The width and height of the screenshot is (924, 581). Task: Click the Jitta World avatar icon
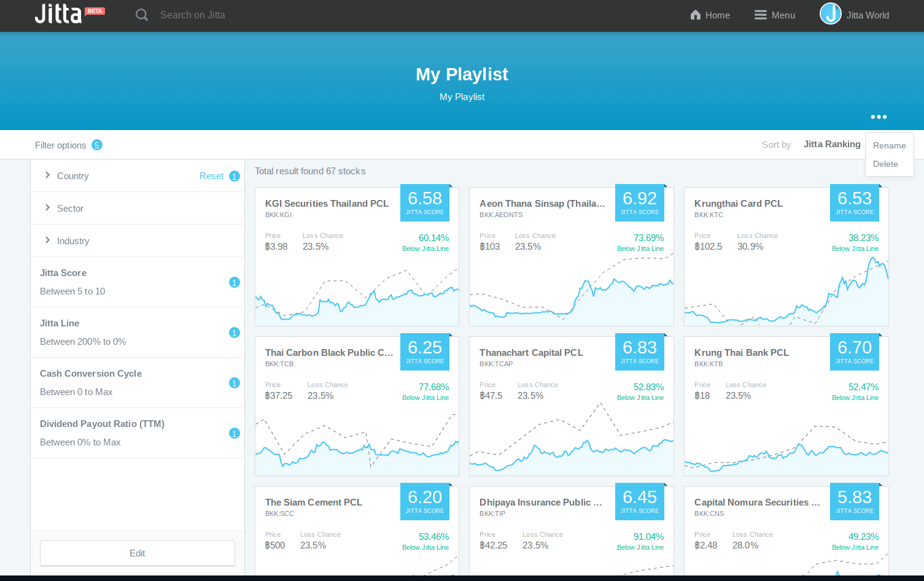[830, 14]
